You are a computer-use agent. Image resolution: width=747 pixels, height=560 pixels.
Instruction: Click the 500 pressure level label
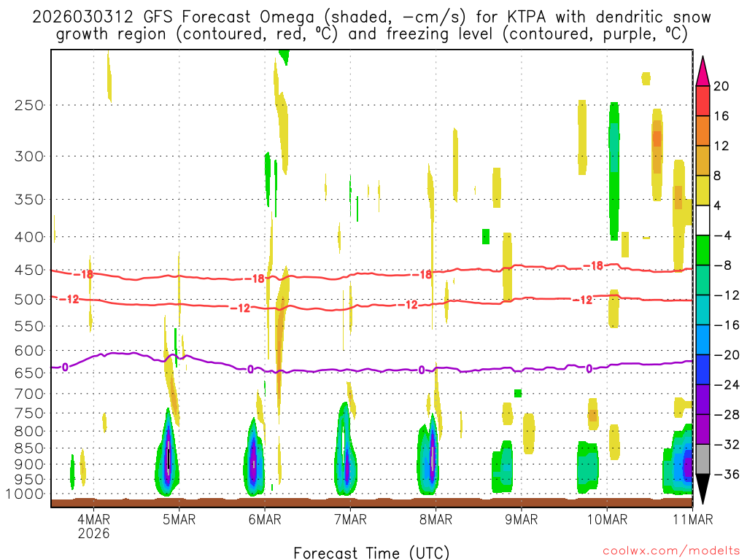29,299
